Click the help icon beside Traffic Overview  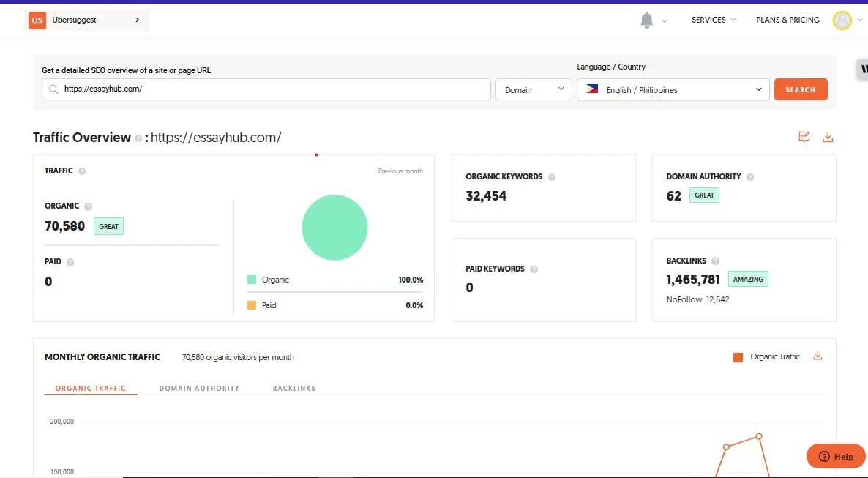[x=138, y=138]
